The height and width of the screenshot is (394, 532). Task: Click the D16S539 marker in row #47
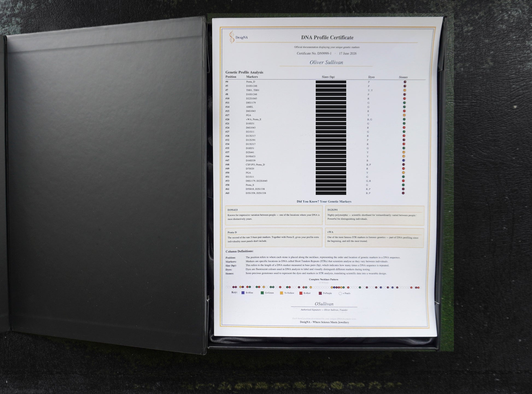(x=250, y=160)
